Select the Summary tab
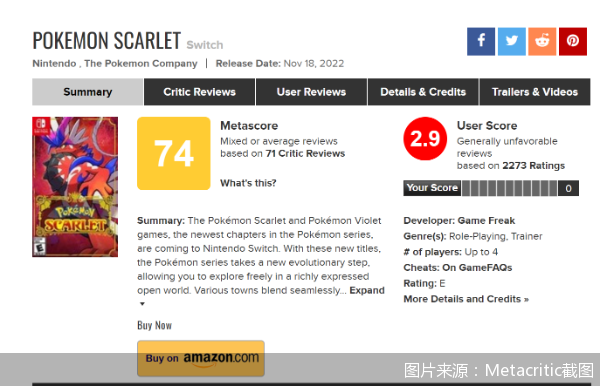The width and height of the screenshot is (600, 386). 88,92
